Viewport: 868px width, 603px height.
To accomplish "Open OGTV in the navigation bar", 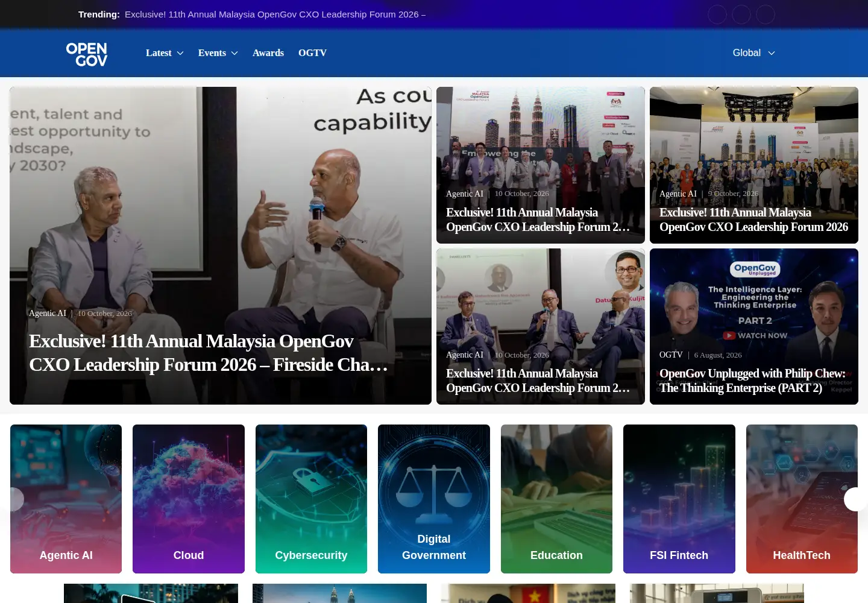I will [312, 53].
